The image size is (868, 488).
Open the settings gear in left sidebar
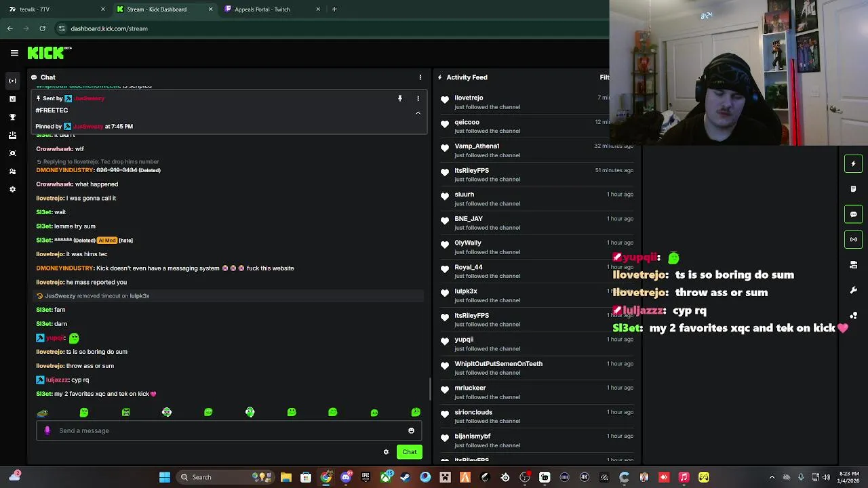coord(12,190)
